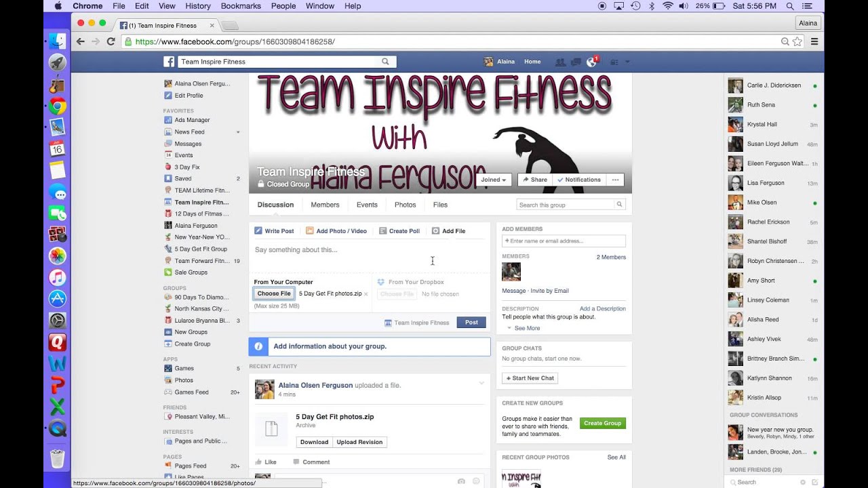The height and width of the screenshot is (488, 868).
Task: Click the Upload Revision button
Action: [359, 442]
